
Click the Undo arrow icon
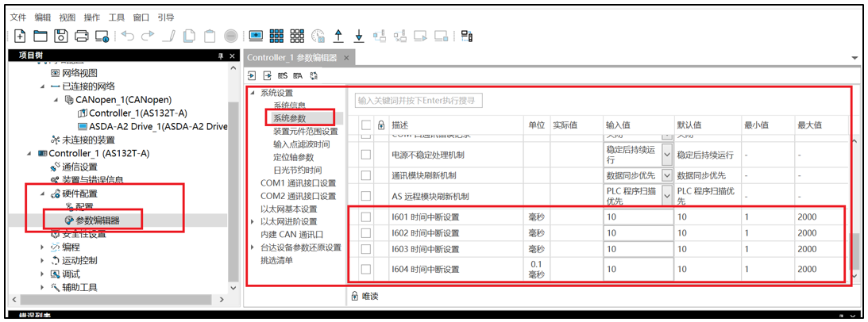point(128,36)
